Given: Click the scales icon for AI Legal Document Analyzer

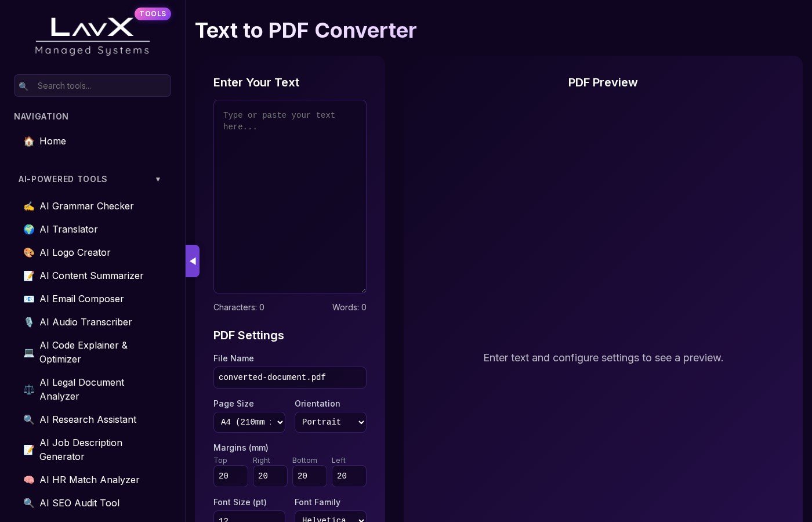Looking at the screenshot, I should pyautogui.click(x=28, y=390).
